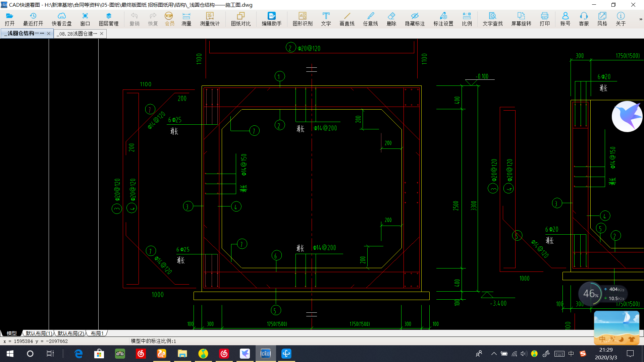Select the 删除 eraser tool
Screen dimensions: 644x362
(x=391, y=19)
